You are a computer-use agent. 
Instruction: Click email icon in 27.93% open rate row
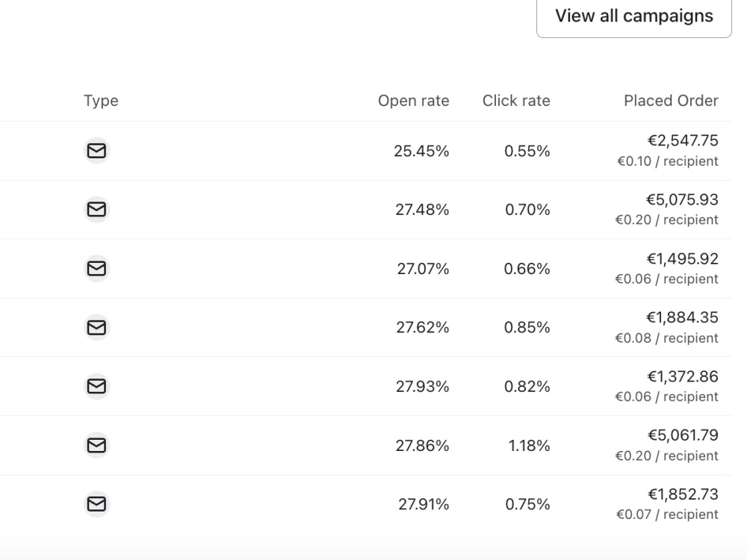[96, 386]
